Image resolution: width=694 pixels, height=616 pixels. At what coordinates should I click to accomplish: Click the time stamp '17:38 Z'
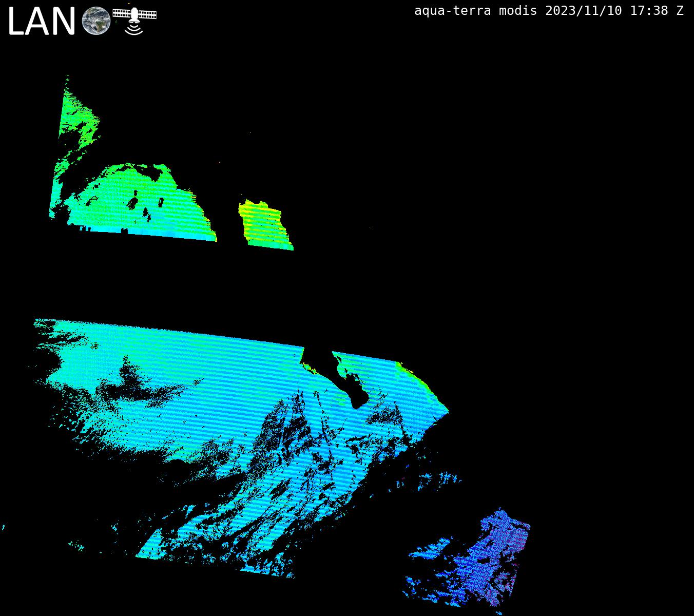point(657,11)
